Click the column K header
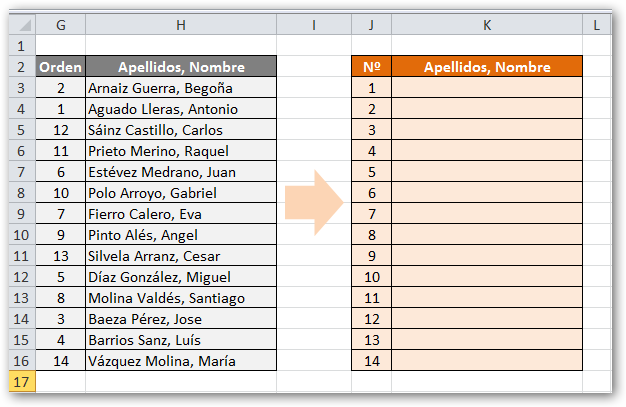 click(x=486, y=23)
